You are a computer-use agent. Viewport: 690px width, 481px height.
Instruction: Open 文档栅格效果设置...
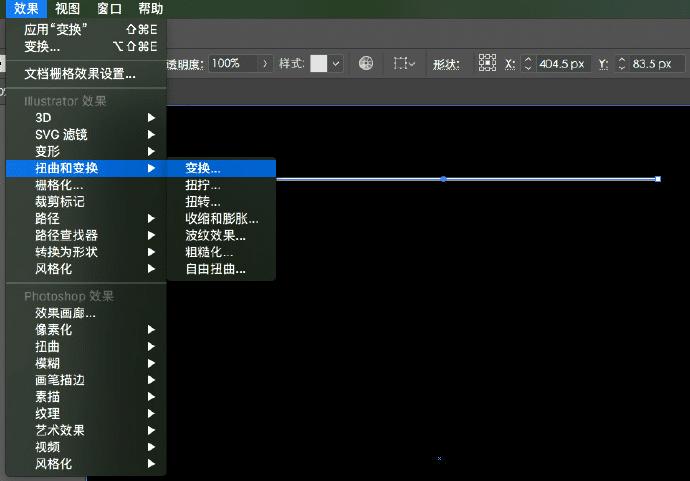(86, 73)
